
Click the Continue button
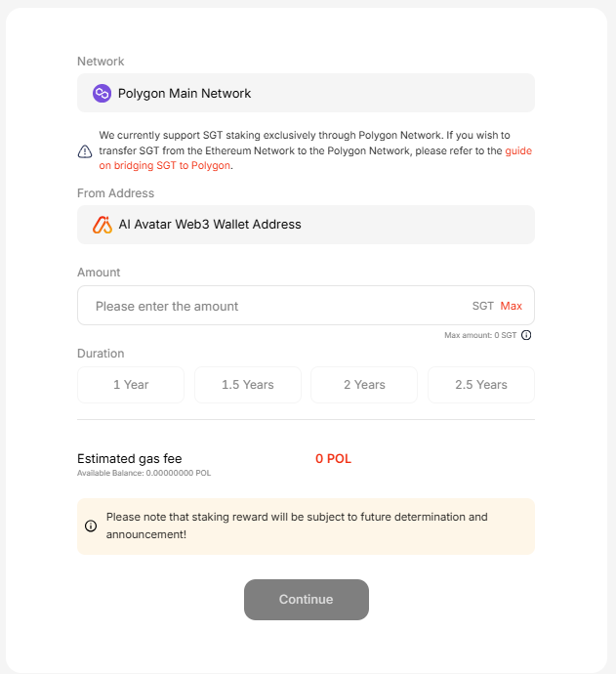pyautogui.click(x=307, y=599)
